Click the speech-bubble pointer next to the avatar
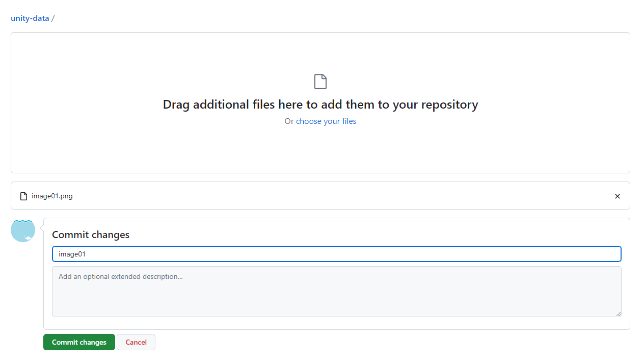 (x=41, y=229)
